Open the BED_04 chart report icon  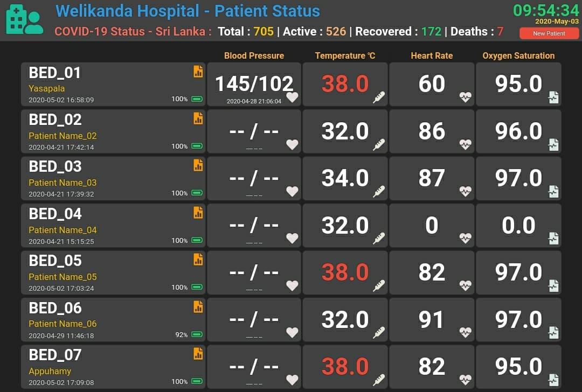198,213
